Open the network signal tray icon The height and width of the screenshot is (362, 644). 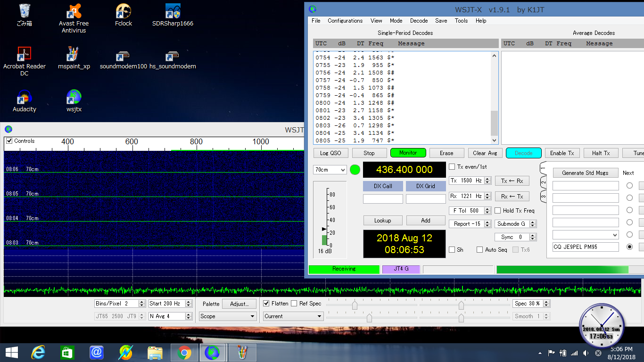point(574,353)
